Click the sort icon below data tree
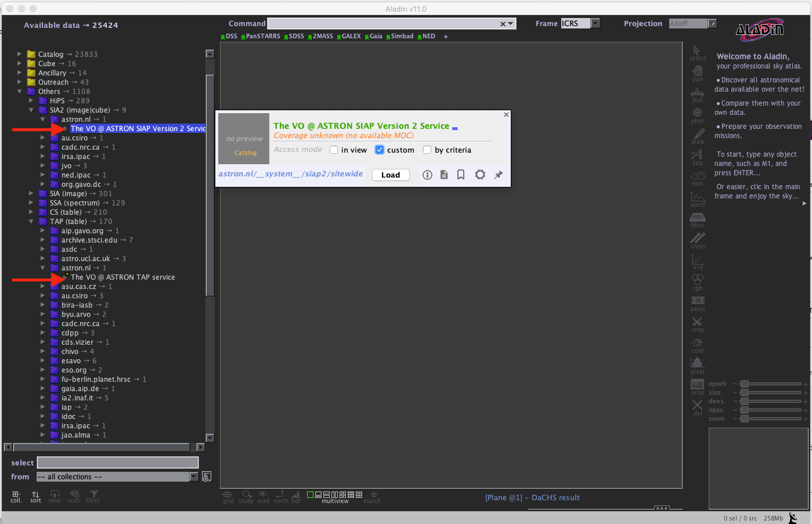Screen dimensions: 812x524 click(x=35, y=497)
